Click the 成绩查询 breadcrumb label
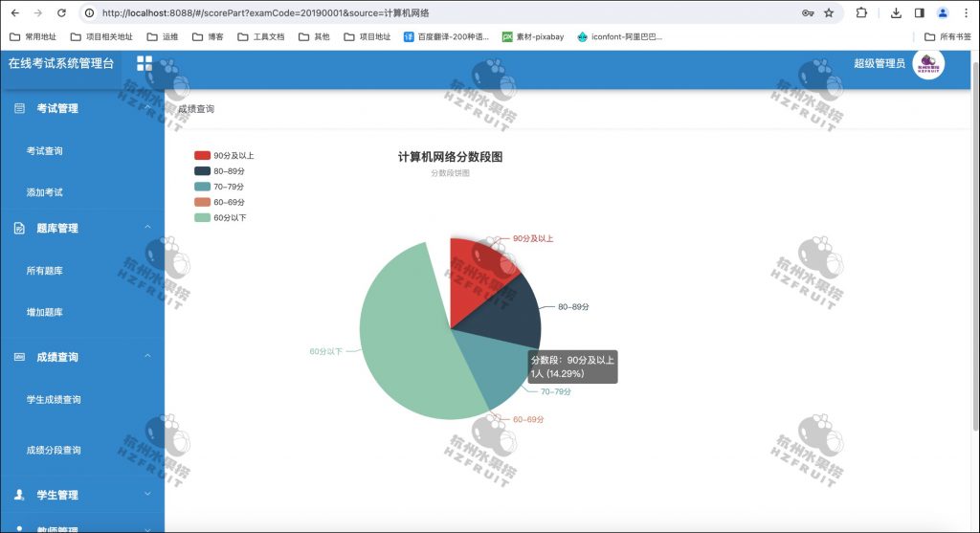980x533 pixels. [196, 109]
